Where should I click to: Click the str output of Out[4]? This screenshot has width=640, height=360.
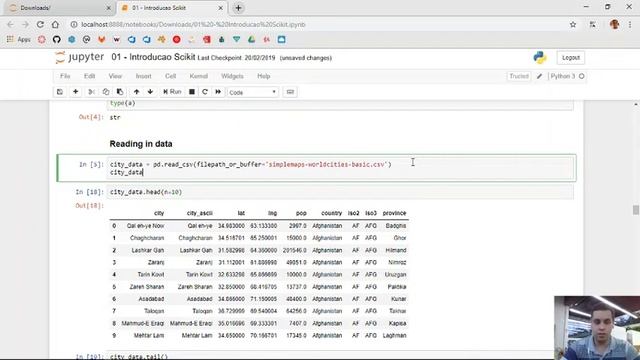[x=115, y=117]
